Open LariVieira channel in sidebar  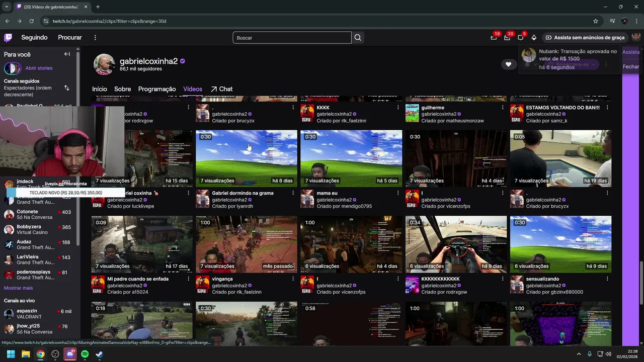point(38,260)
